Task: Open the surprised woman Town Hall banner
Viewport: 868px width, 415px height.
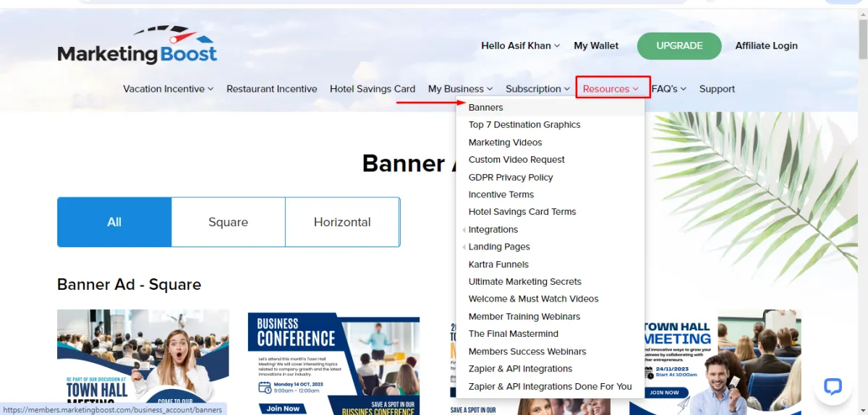Action: coord(143,362)
